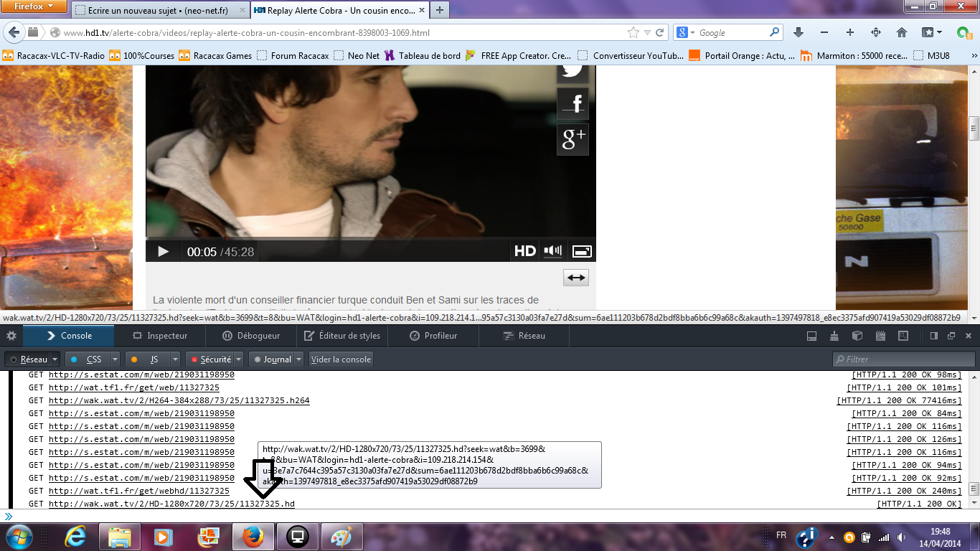Open the Firefox menu button dropdown
The height and width of the screenshot is (551, 980).
34,6
